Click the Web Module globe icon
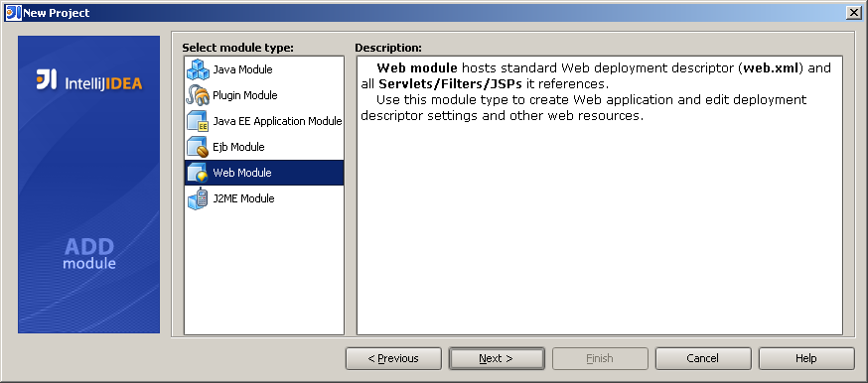Image resolution: width=868 pixels, height=383 pixels. point(198,173)
